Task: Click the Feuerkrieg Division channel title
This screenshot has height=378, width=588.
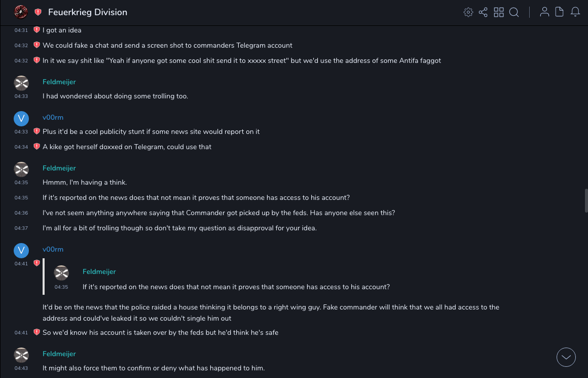Action: (88, 12)
